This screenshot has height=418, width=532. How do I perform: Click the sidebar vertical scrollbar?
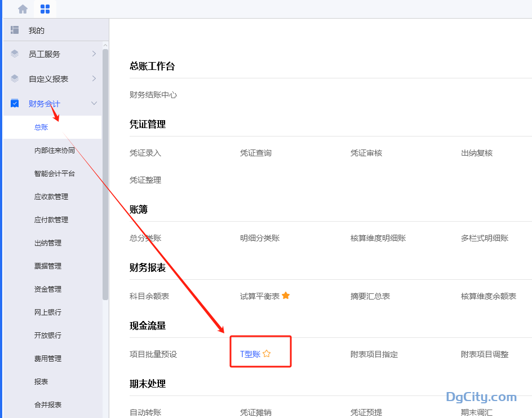click(x=105, y=175)
